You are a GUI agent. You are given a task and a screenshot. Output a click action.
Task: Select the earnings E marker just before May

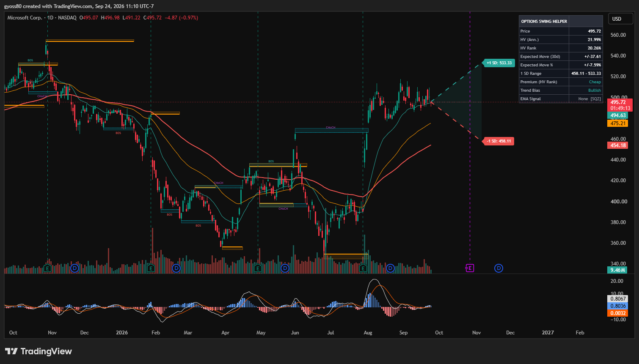click(x=258, y=268)
